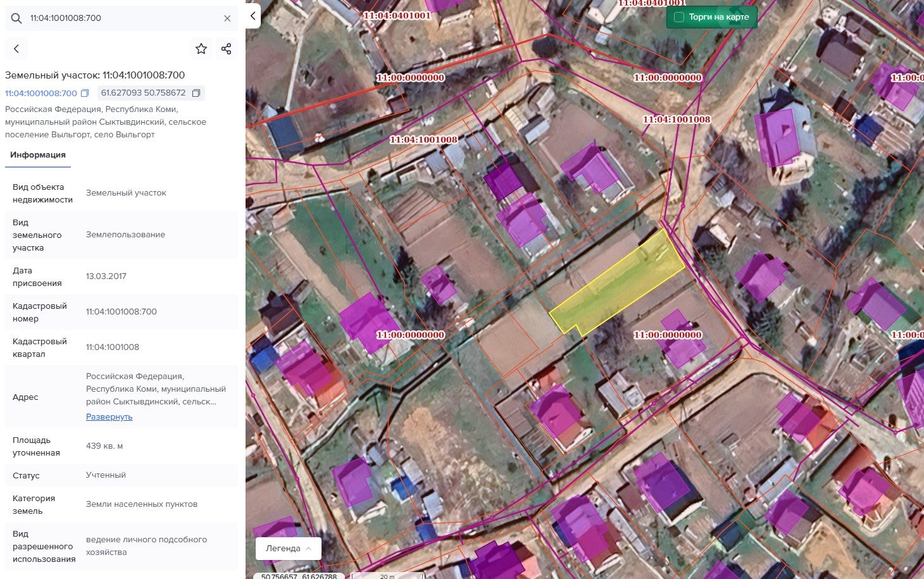Click the Кадастровый номер value in the table
Viewport: 924px width, 579px height.
(122, 312)
